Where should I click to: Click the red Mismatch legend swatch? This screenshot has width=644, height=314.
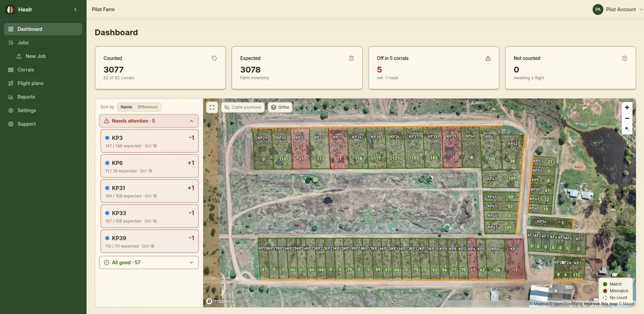click(605, 291)
